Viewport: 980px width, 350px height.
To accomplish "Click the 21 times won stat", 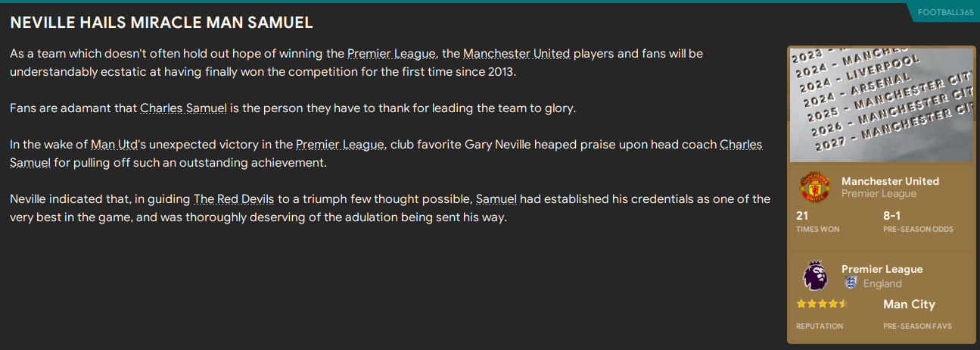I will [802, 216].
